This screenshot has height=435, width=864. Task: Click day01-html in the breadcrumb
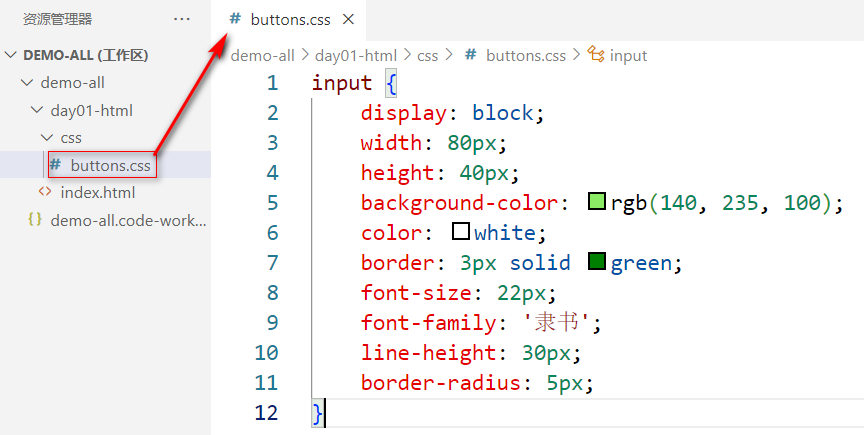point(358,56)
